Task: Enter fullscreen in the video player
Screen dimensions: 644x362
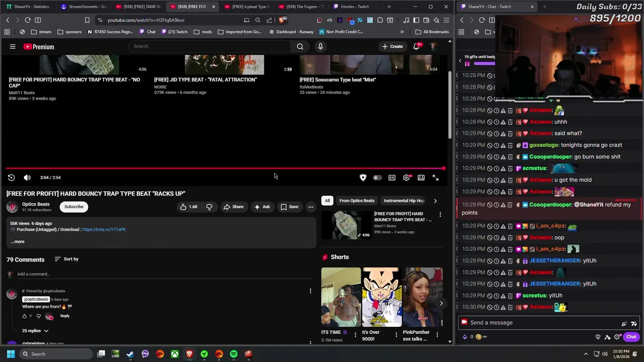Action: 436,177
